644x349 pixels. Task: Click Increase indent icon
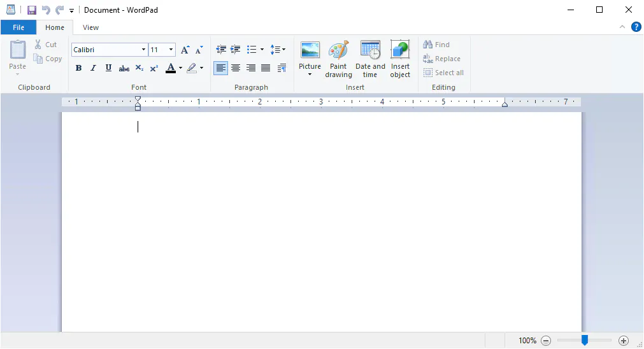(235, 50)
